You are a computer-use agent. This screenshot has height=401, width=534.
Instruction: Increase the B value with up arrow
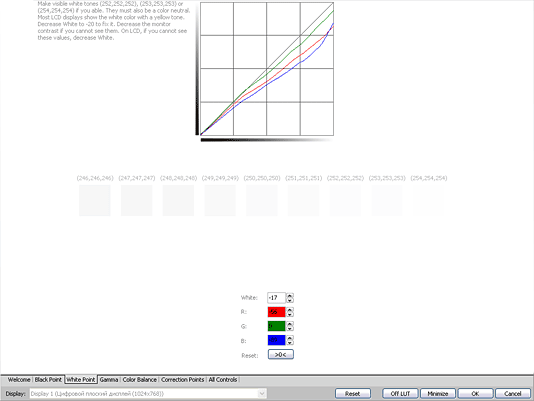coord(289,338)
